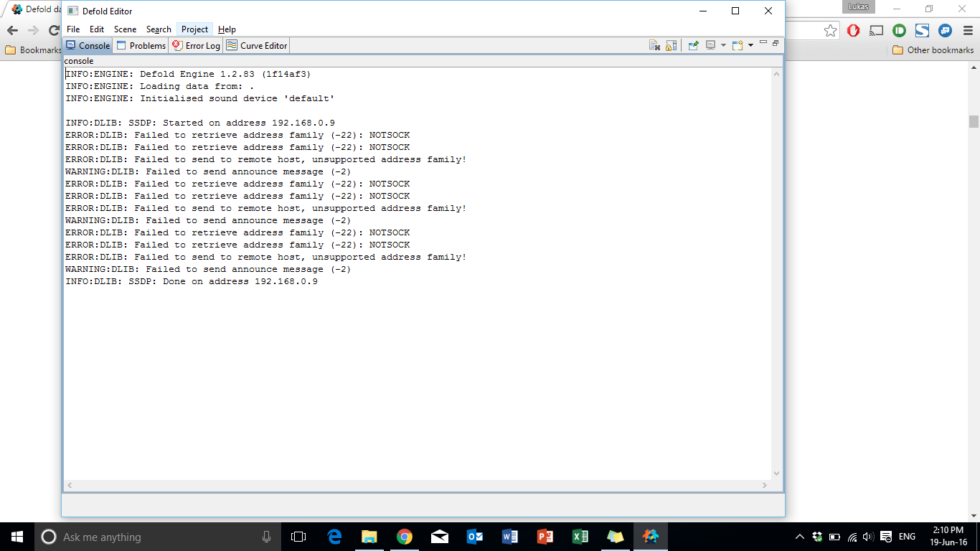980x551 pixels.
Task: Open PowerPoint from the taskbar
Action: pos(545,537)
